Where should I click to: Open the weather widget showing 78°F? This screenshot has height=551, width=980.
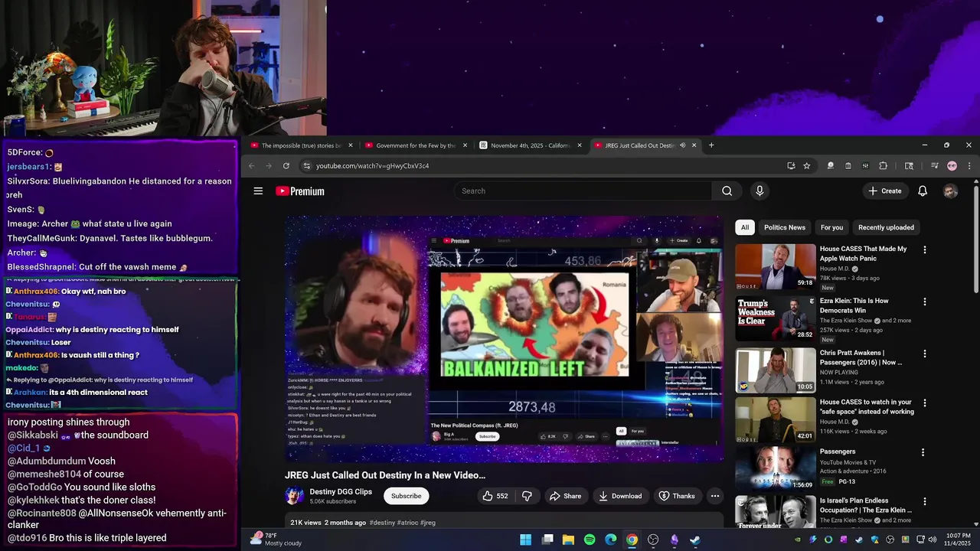[x=276, y=540]
